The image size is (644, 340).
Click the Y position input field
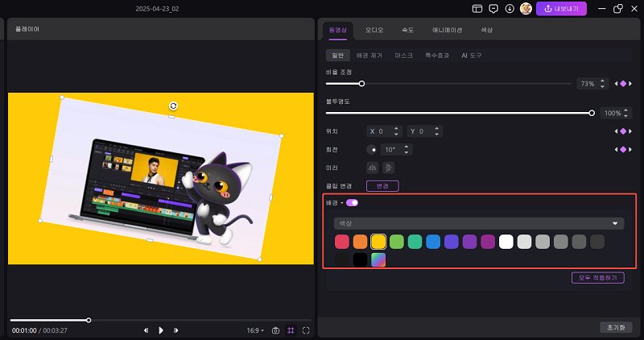[425, 131]
